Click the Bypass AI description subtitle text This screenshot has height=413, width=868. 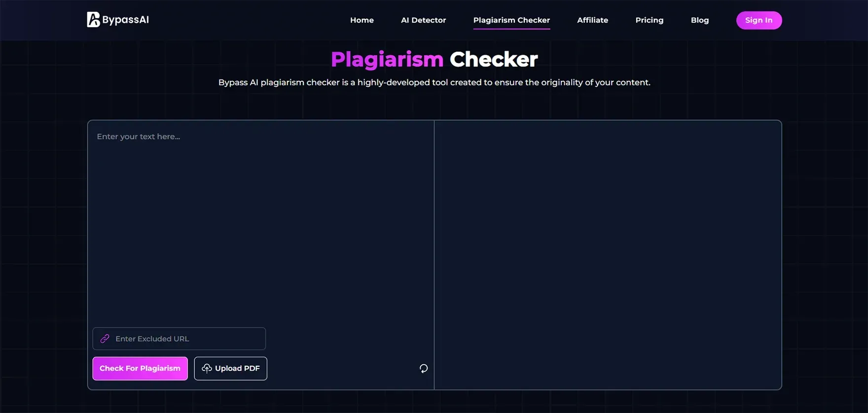click(434, 82)
